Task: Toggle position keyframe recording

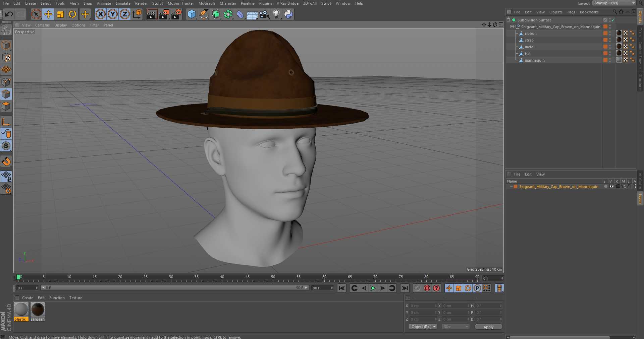Action: click(x=449, y=288)
